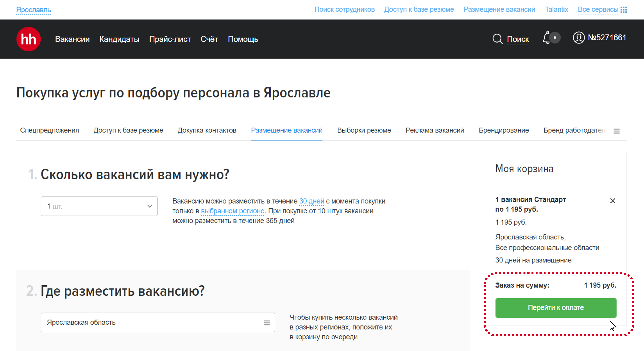Open Размещение вакансий top link
This screenshot has height=351, width=644.
(499, 10)
